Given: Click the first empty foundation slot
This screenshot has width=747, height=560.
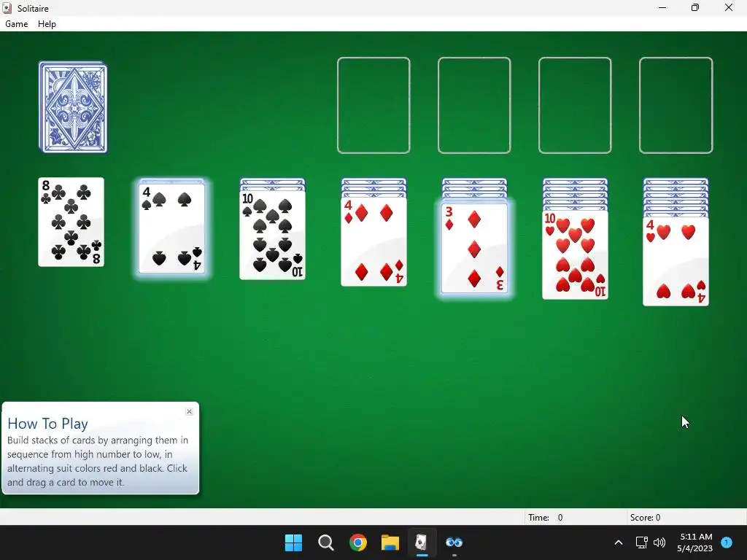Looking at the screenshot, I should (x=373, y=105).
